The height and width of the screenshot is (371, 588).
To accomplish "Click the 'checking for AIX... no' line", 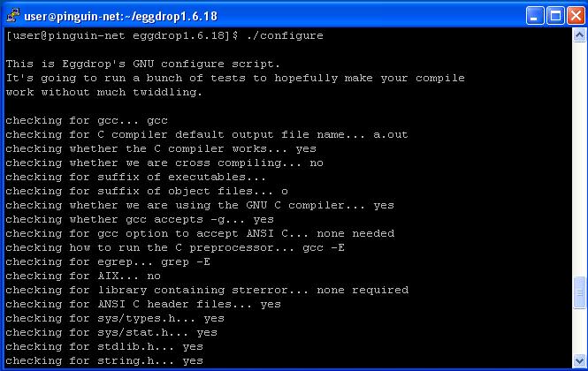I will coord(83,276).
